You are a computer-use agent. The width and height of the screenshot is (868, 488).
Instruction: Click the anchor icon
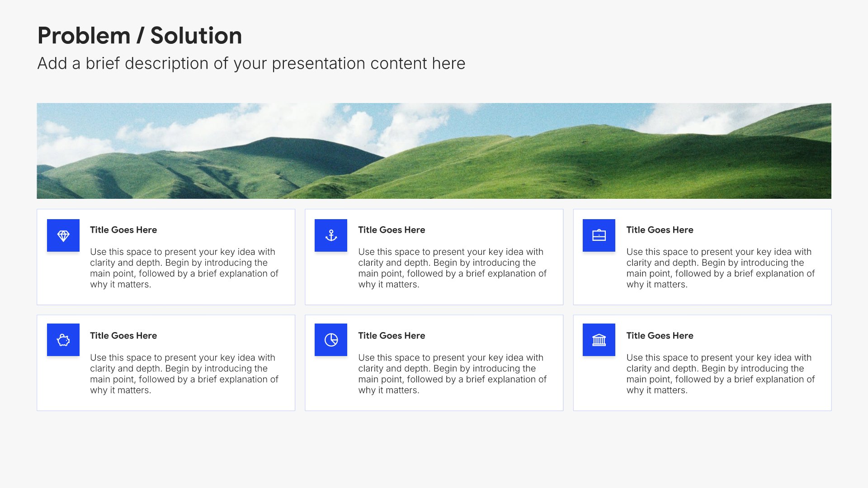tap(331, 235)
